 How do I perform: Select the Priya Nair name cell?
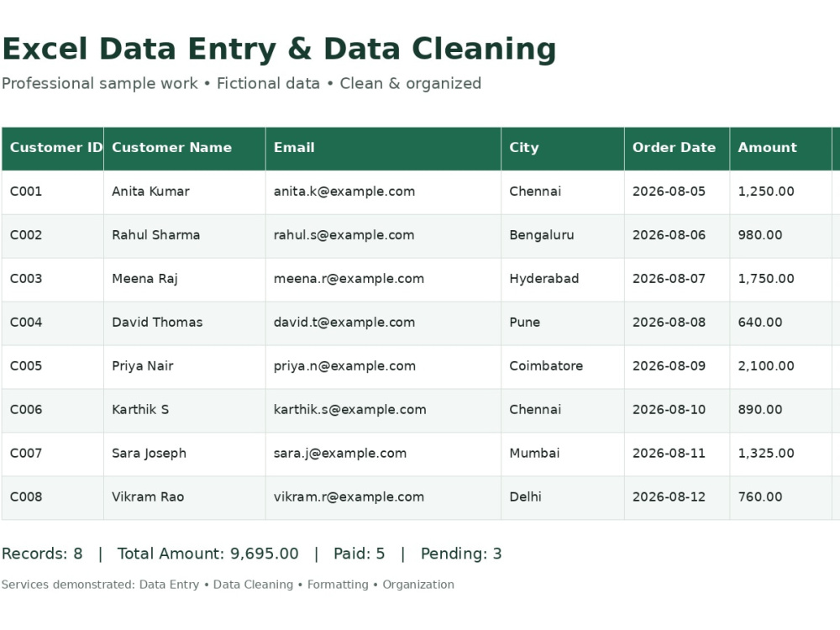pos(184,367)
